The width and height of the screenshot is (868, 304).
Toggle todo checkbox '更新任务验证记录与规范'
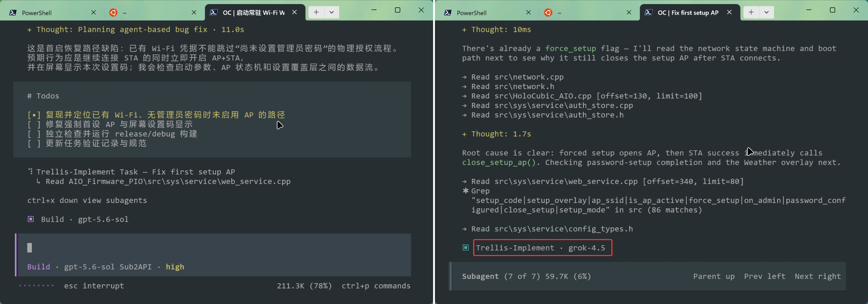(34, 143)
